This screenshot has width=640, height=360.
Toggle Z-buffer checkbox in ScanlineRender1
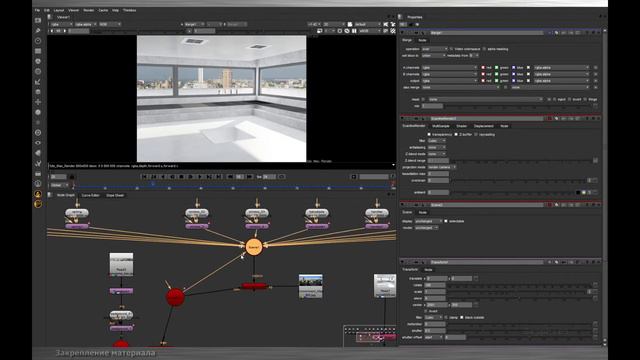coord(456,134)
